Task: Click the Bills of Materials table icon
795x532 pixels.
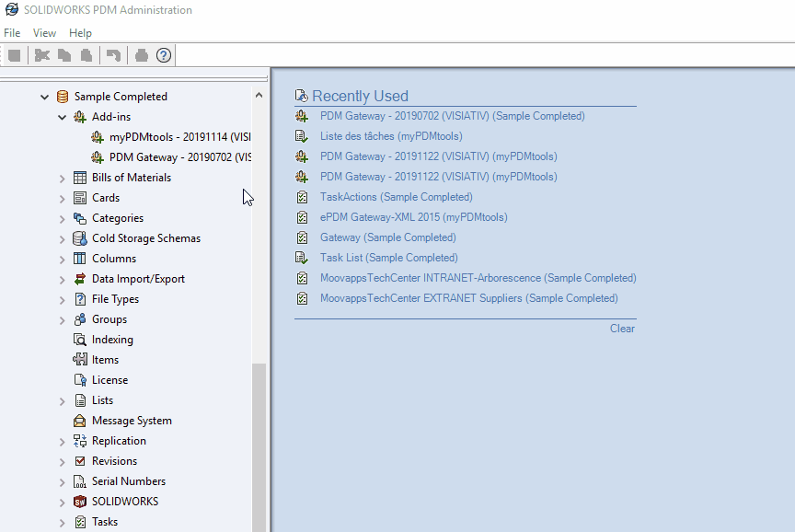Action: point(80,178)
